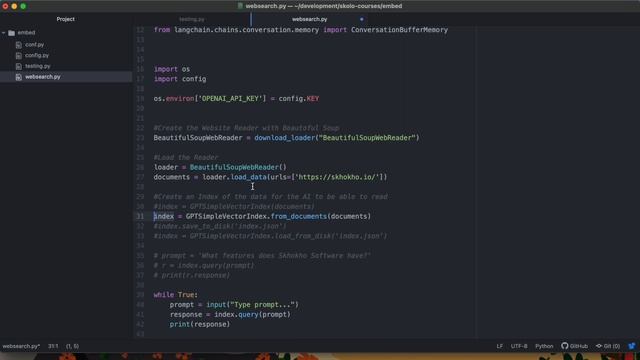This screenshot has height=360, width=640.
Task: Select the embed project folder name
Action: click(26, 33)
